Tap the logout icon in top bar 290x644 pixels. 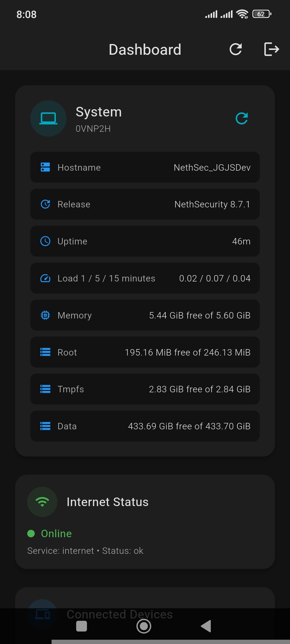(271, 49)
